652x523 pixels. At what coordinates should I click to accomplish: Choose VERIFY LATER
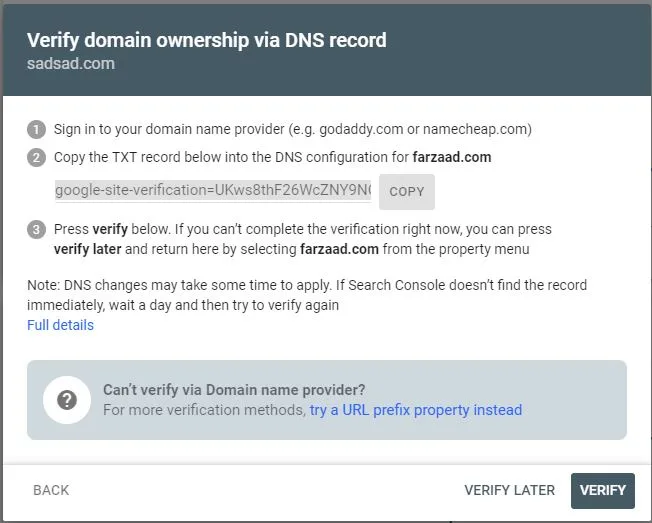509,490
